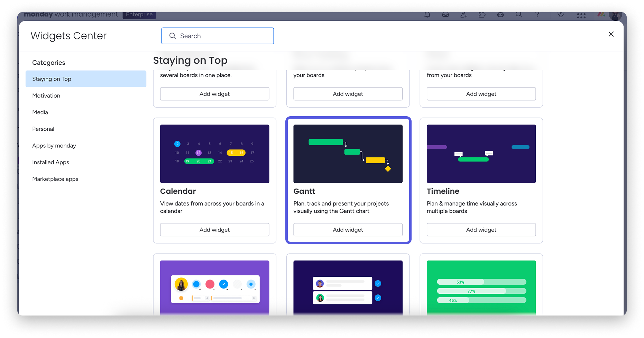
Task: Click the purple avatar-and-dots widget preview
Action: [x=214, y=288]
